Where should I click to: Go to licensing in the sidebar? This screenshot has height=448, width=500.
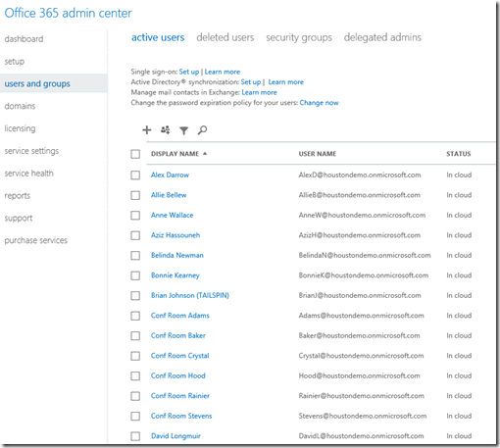click(x=20, y=128)
